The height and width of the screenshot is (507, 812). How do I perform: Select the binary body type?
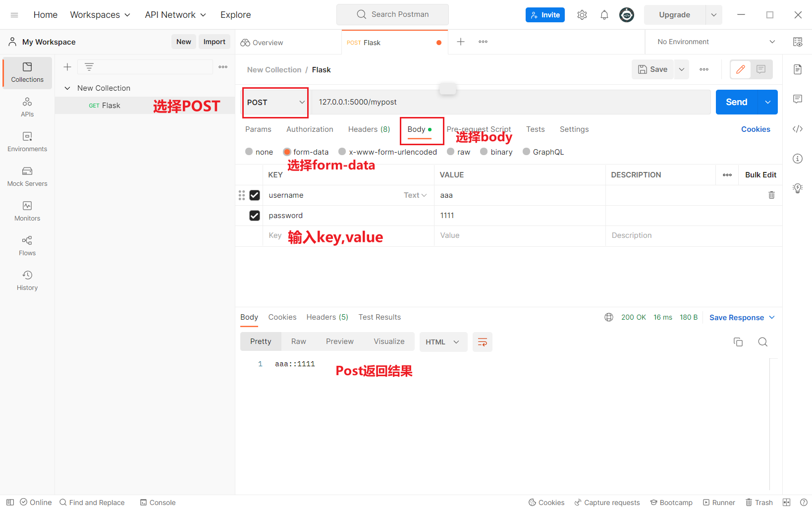[484, 152]
